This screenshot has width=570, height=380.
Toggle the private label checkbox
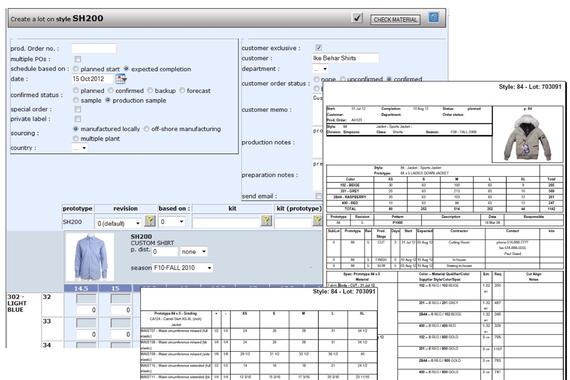pyautogui.click(x=77, y=119)
